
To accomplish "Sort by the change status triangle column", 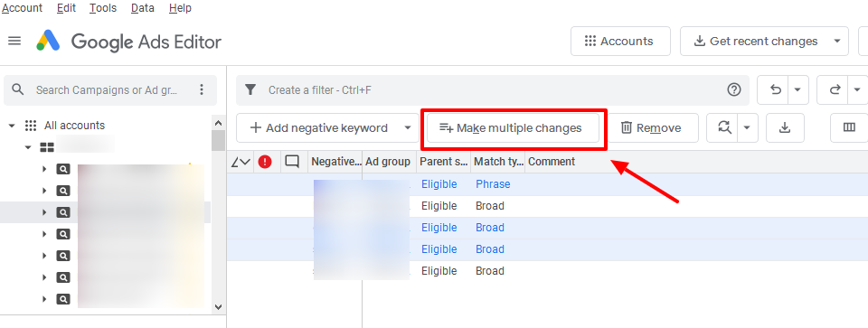I will (241, 162).
